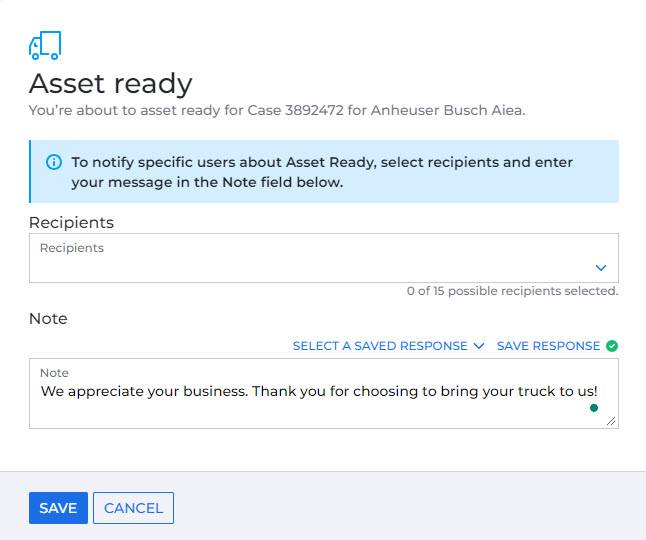
Task: Click the green checkmark beside Save Response
Action: (x=612, y=346)
